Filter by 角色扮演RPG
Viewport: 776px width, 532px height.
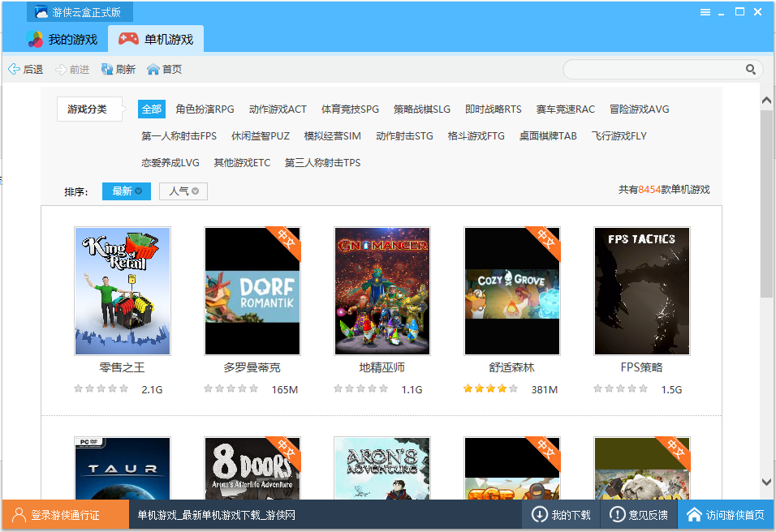205,109
